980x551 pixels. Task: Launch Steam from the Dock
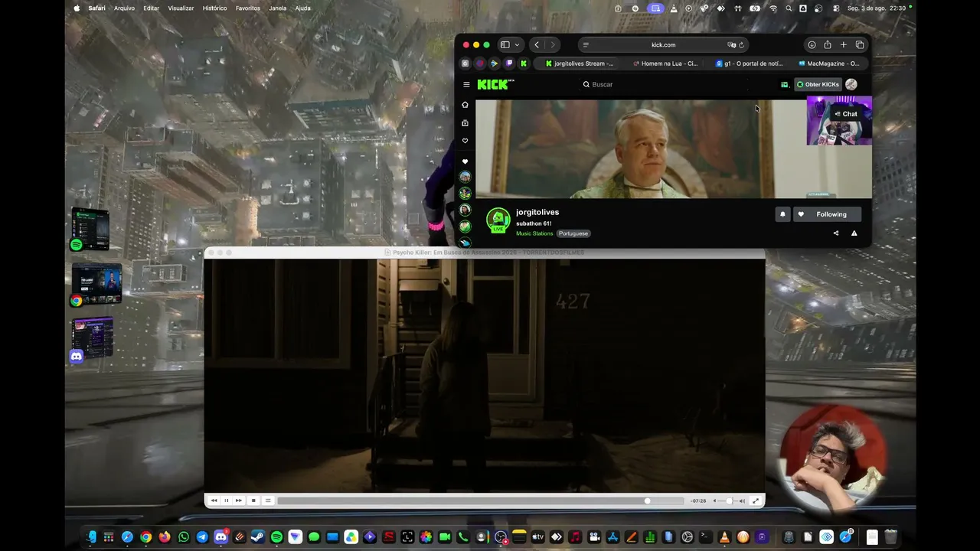pyautogui.click(x=258, y=537)
